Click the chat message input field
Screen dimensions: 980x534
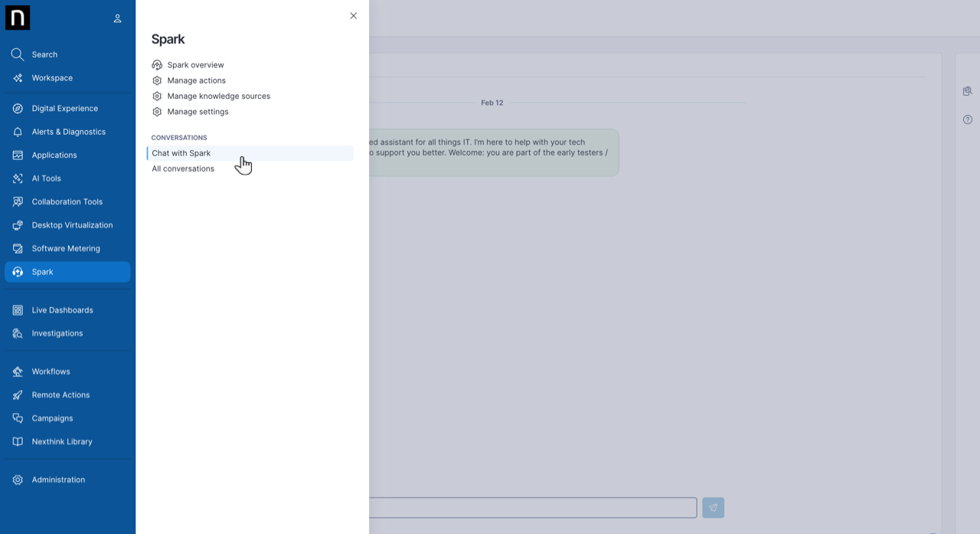(532, 508)
